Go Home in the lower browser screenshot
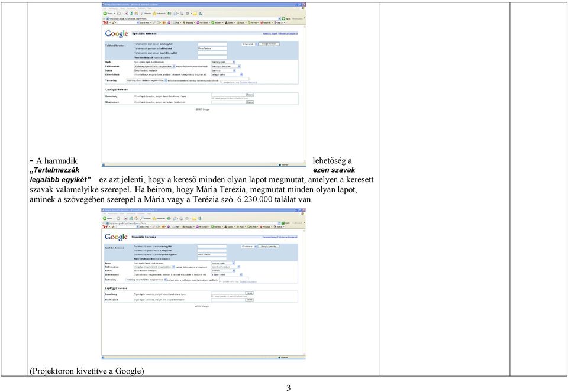Image resolution: width=568 pixels, height=392 pixels. [135, 218]
